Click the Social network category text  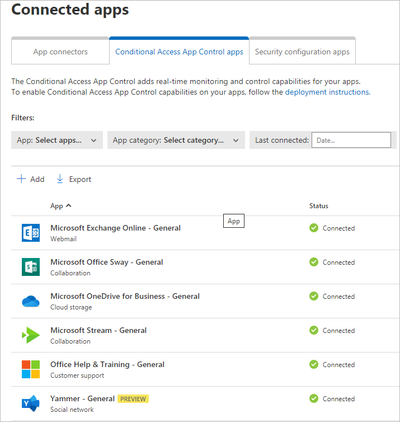click(x=72, y=409)
